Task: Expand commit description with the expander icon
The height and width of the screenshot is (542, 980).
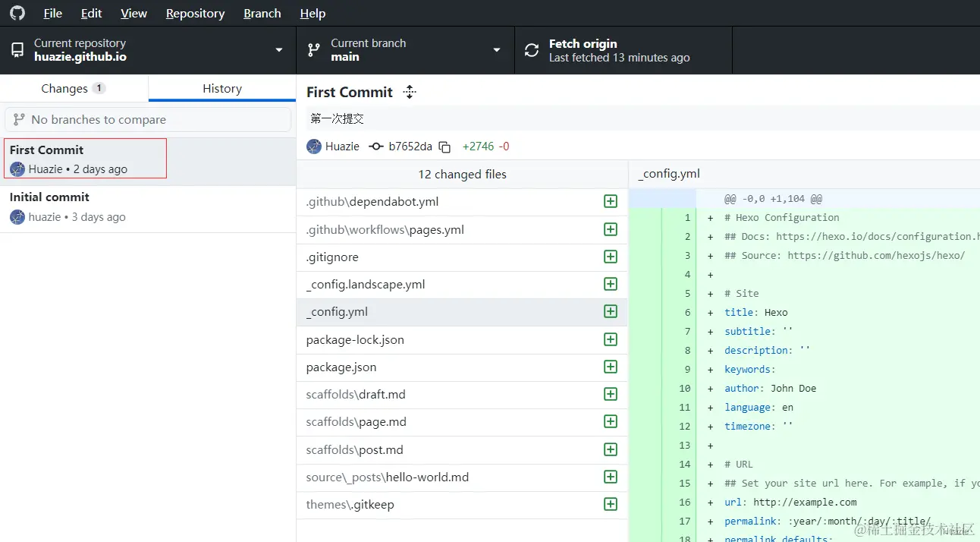Action: coord(410,92)
